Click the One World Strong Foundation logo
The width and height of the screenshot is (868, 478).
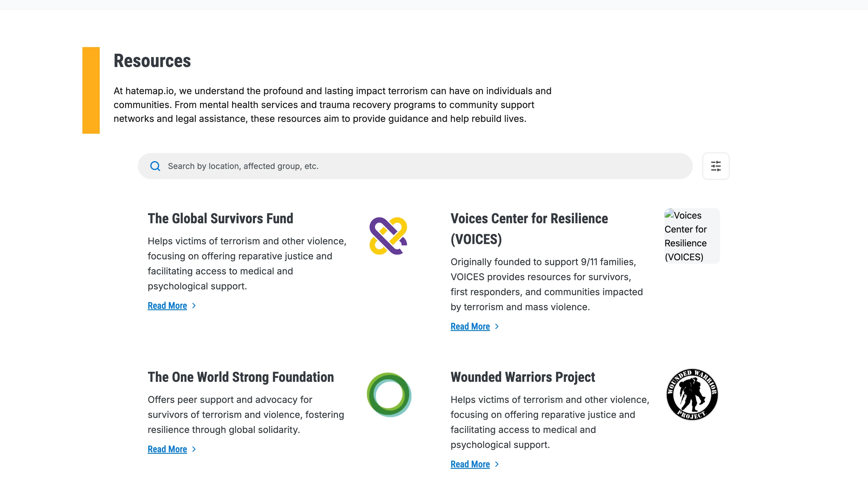(389, 395)
